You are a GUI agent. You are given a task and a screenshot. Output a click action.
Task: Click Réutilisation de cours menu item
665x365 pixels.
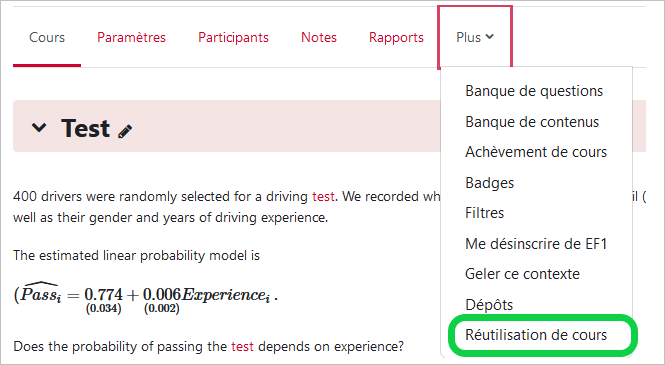536,335
